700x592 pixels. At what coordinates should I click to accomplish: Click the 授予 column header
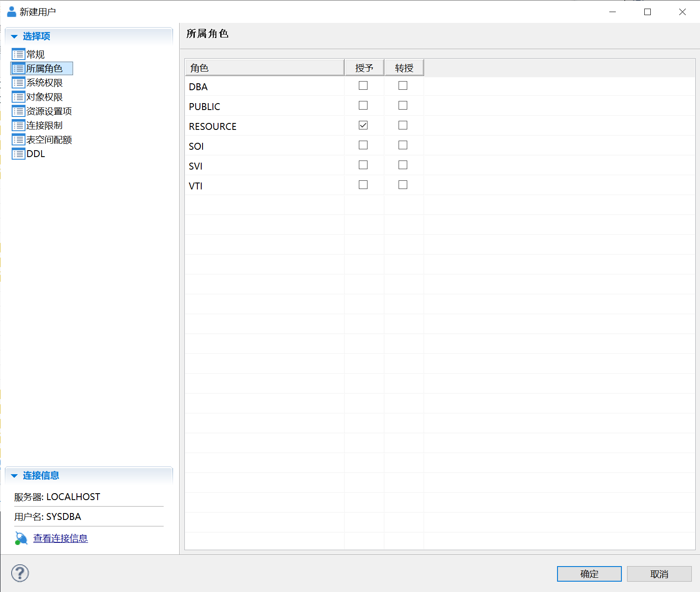[x=364, y=68]
